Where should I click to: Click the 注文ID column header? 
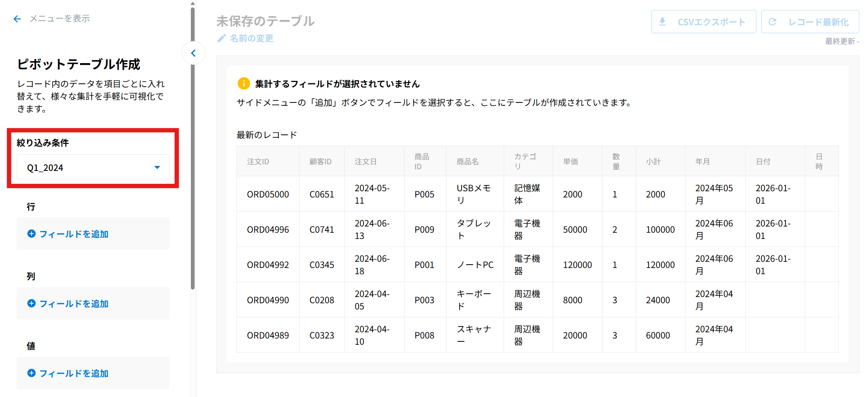pos(258,161)
